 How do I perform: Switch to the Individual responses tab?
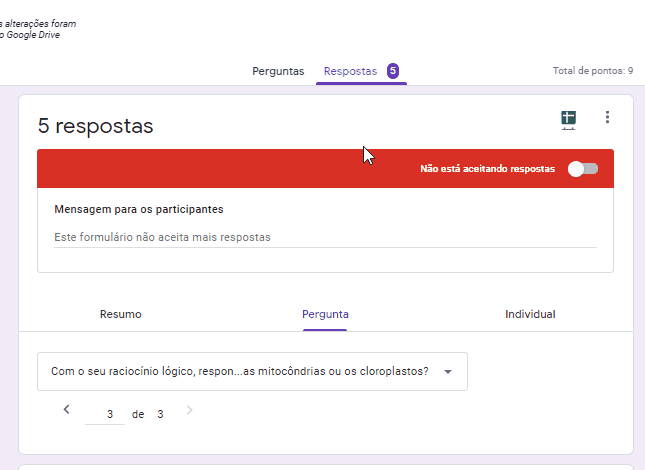pos(530,314)
